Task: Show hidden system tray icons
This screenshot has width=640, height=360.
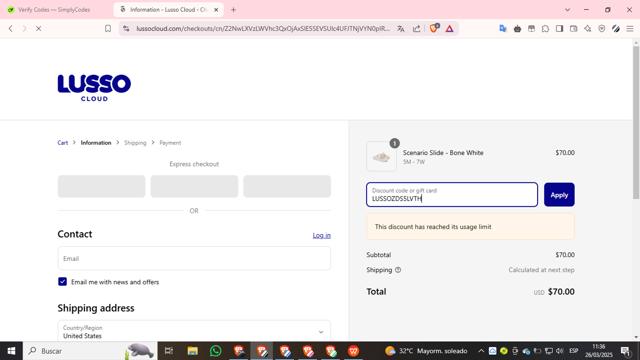Action: pos(481,351)
